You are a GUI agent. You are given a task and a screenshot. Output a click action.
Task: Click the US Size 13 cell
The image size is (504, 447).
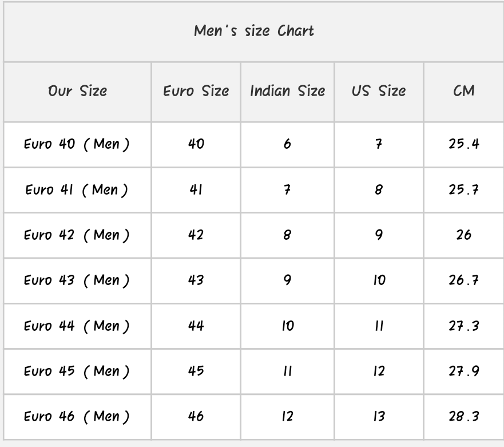(x=379, y=416)
